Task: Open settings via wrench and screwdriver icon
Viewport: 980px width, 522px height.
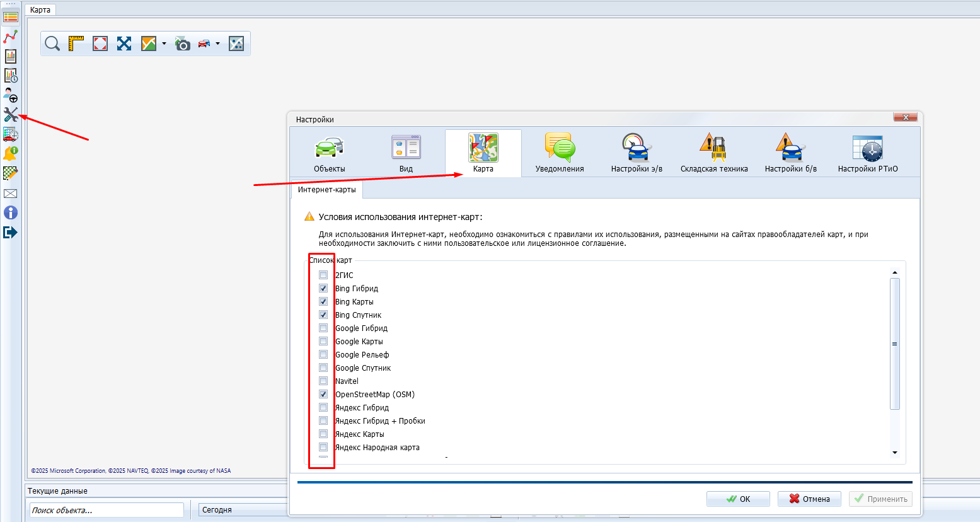Action: 11,115
